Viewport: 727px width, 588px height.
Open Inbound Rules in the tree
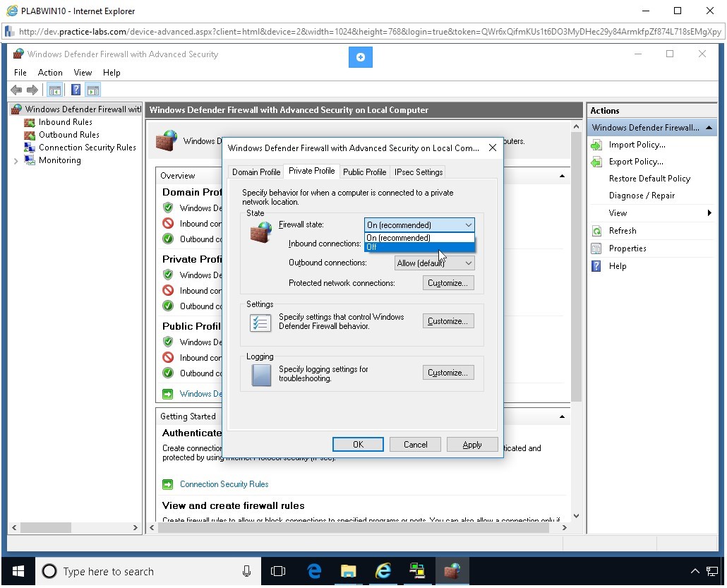(x=65, y=122)
